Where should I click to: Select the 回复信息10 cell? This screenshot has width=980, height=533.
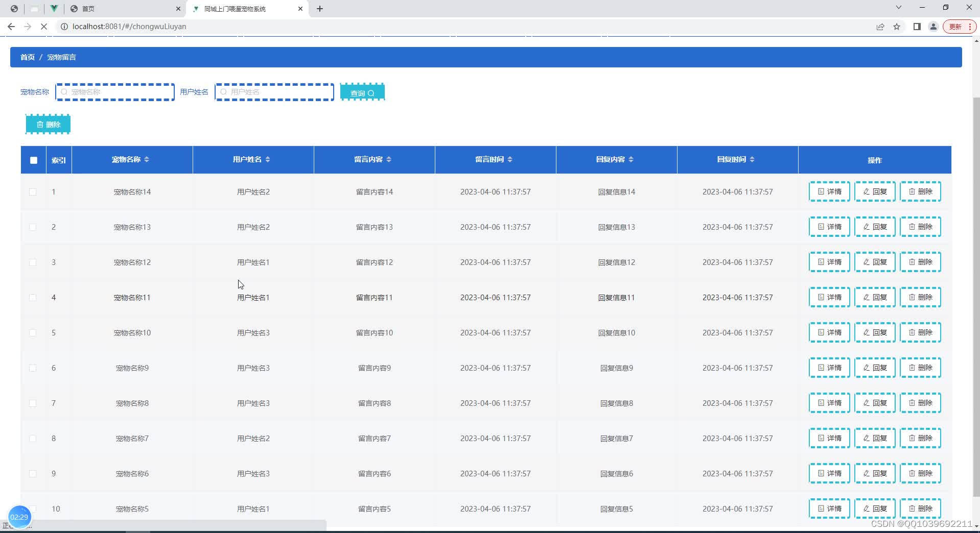pyautogui.click(x=617, y=333)
